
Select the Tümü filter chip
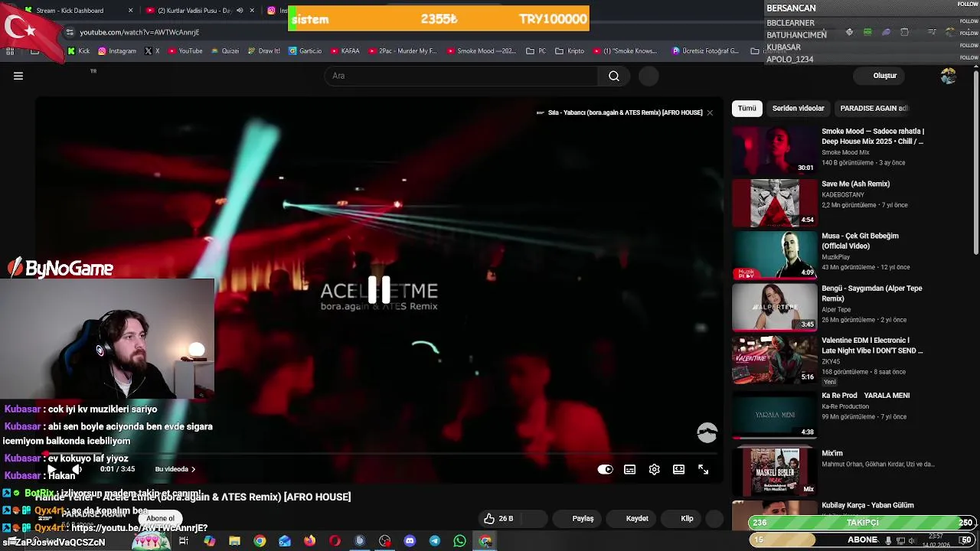click(x=746, y=109)
